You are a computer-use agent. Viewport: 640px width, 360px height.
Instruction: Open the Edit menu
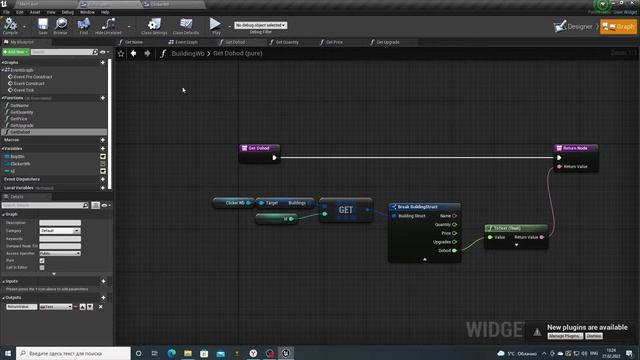(20, 12)
